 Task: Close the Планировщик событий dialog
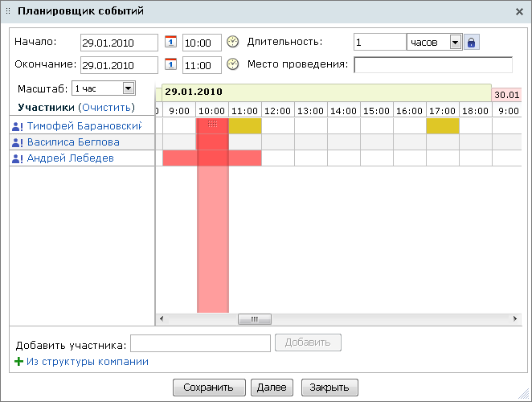point(519,11)
